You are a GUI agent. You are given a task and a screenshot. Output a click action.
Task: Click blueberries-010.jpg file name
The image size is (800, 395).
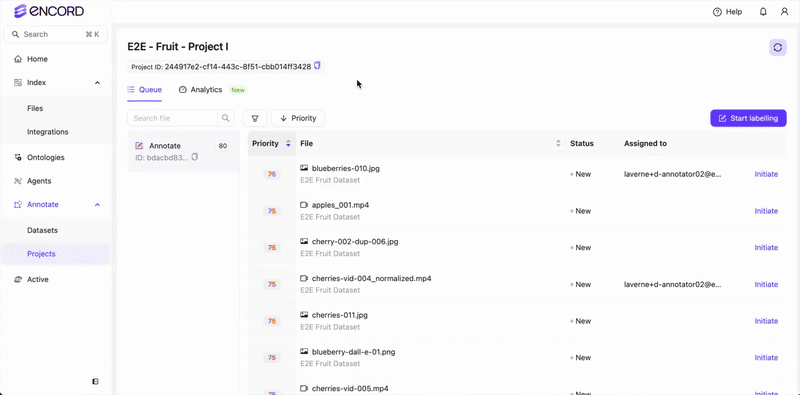(x=346, y=168)
